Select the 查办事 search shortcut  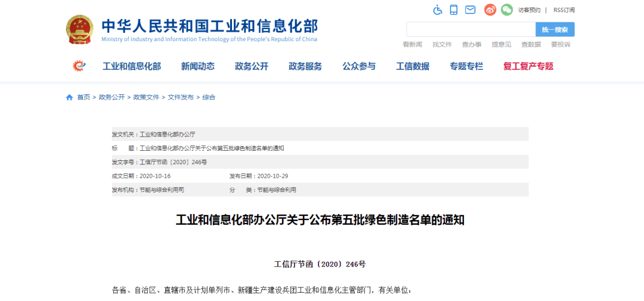pyautogui.click(x=472, y=44)
